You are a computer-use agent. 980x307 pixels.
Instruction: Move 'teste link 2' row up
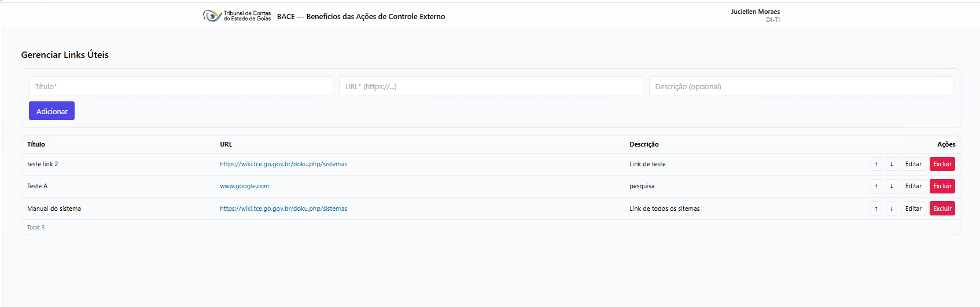click(876, 165)
